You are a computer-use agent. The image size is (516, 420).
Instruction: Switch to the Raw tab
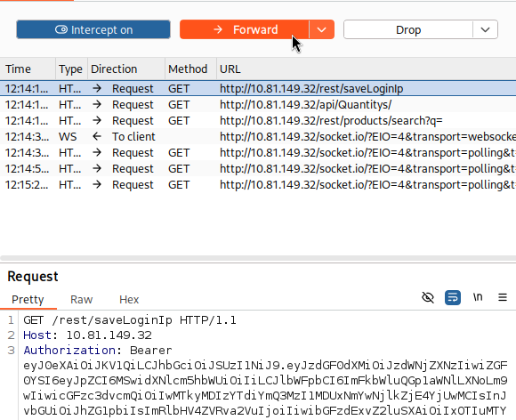(x=81, y=300)
